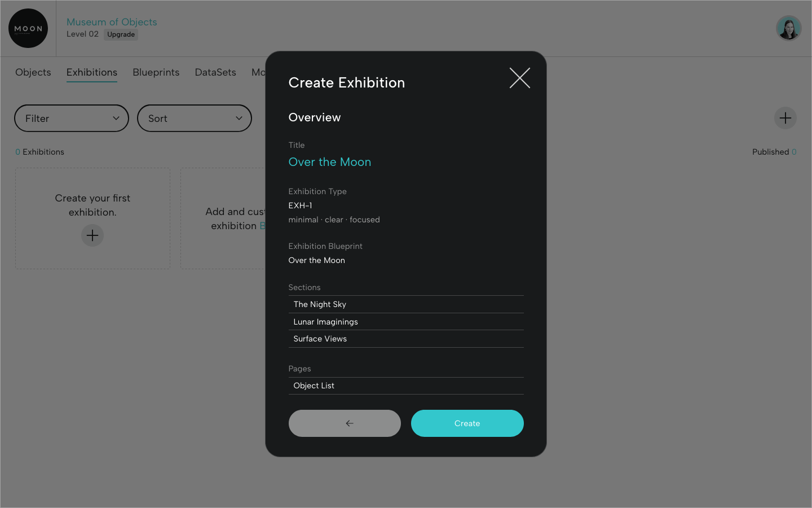Click the Level 02 label

click(x=82, y=34)
